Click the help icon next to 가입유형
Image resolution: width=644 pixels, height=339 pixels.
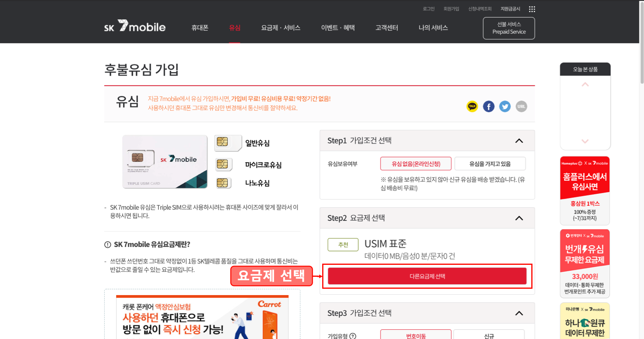(352, 336)
